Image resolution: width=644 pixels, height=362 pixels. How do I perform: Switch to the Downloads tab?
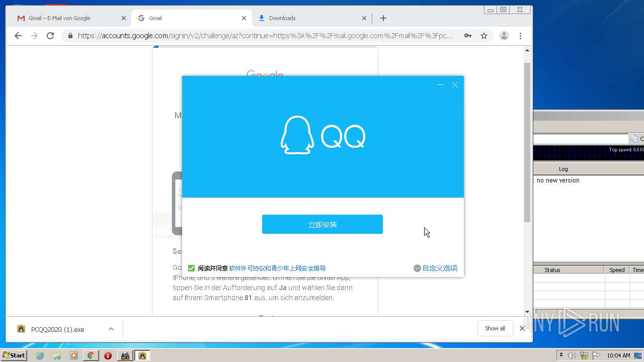point(312,18)
